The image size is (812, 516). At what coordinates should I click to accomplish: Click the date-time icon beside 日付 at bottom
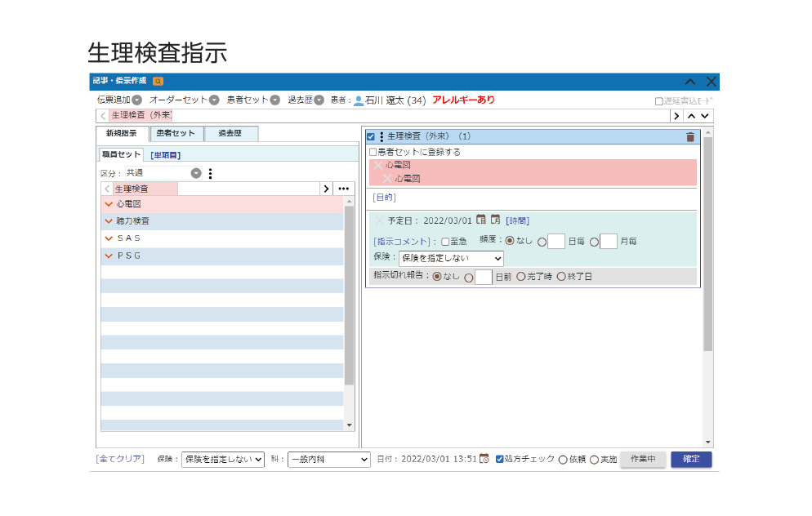(x=484, y=459)
